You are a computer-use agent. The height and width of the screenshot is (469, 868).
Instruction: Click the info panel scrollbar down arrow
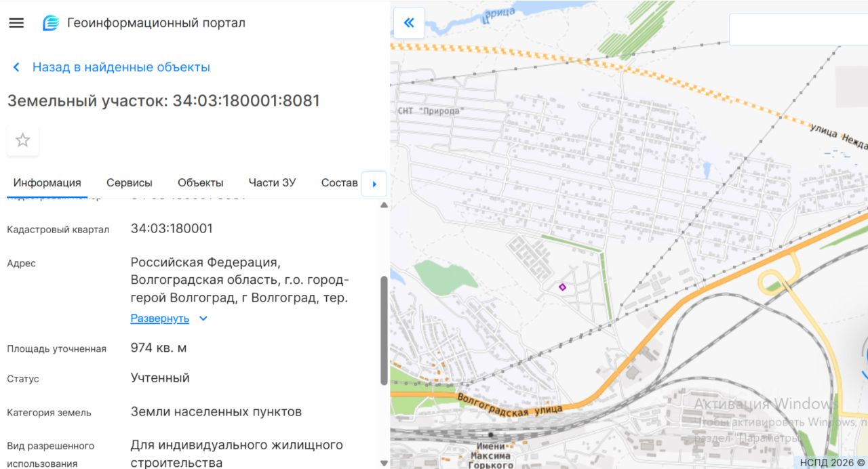(x=384, y=463)
